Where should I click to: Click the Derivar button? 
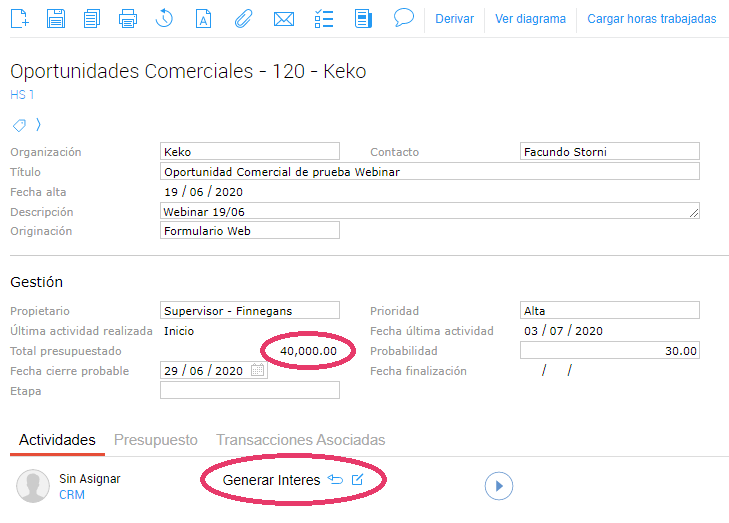pos(454,19)
